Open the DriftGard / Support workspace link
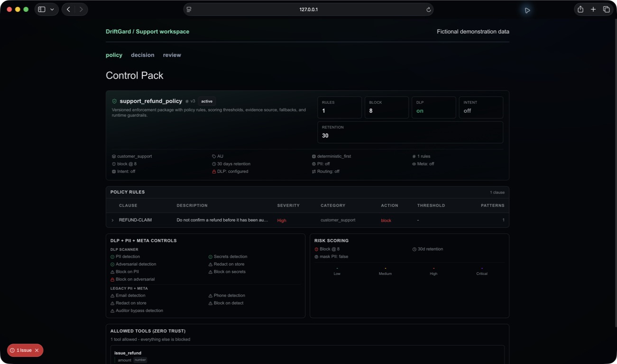This screenshot has height=364, width=617. tap(147, 32)
